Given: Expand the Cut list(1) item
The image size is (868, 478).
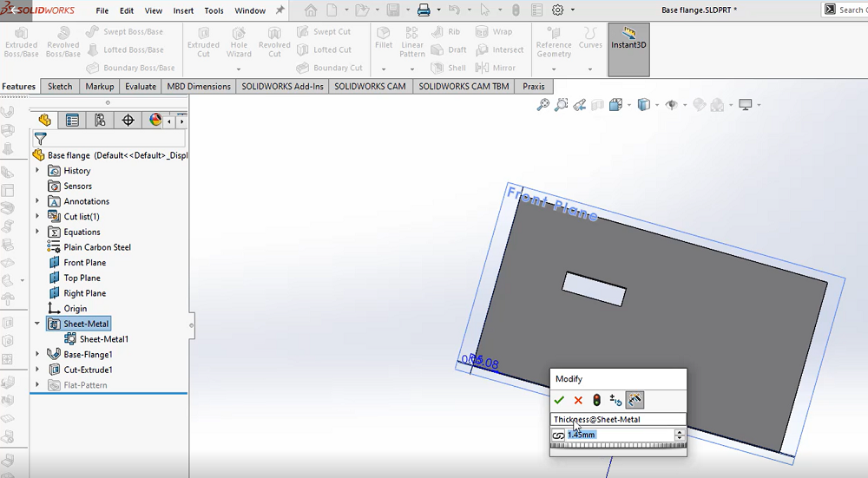Looking at the screenshot, I should click(37, 216).
